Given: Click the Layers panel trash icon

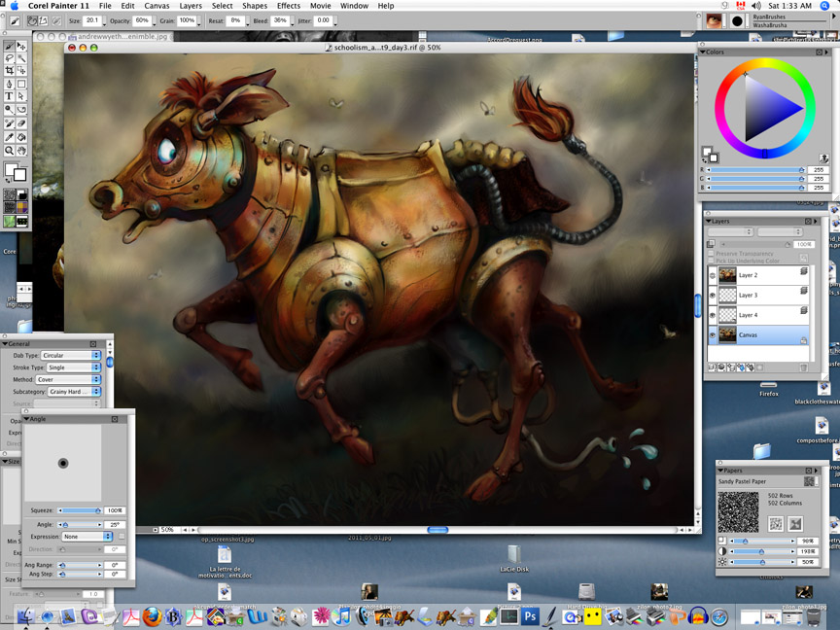Looking at the screenshot, I should pos(803,367).
